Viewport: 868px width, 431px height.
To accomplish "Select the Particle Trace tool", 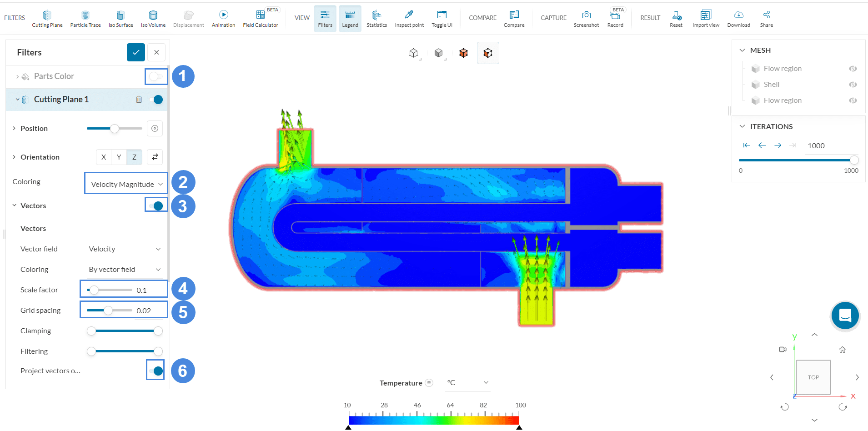I will [85, 19].
